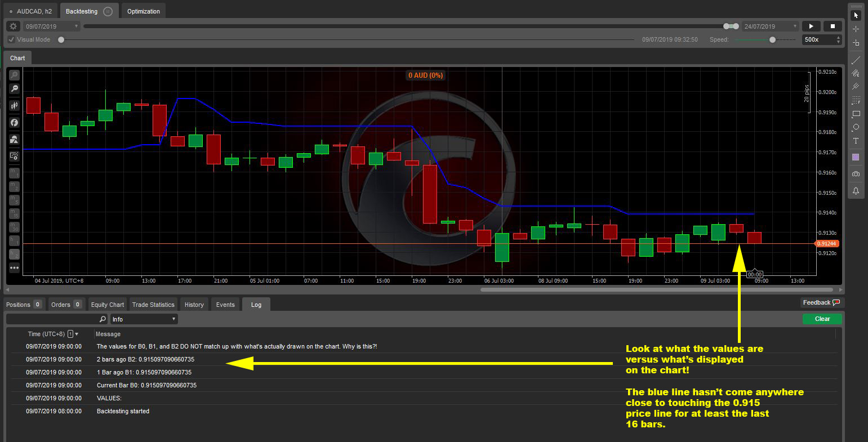Switch to m15 timeframe
868x442 pixels.
click(14, 214)
